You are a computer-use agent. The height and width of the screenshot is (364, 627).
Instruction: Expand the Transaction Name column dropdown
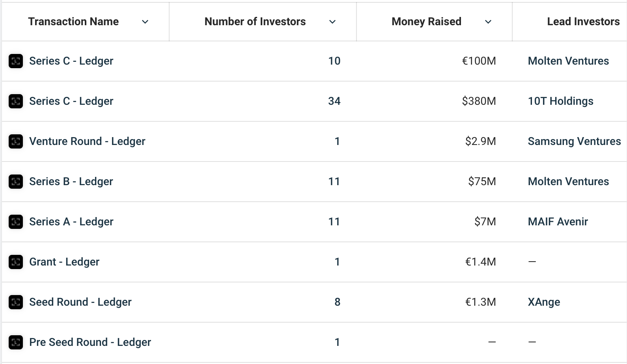145,22
